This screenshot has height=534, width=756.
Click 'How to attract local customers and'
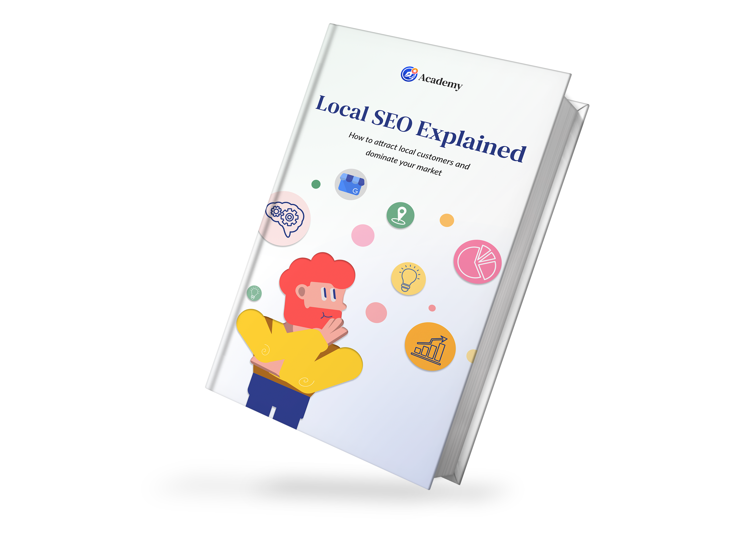click(x=409, y=151)
